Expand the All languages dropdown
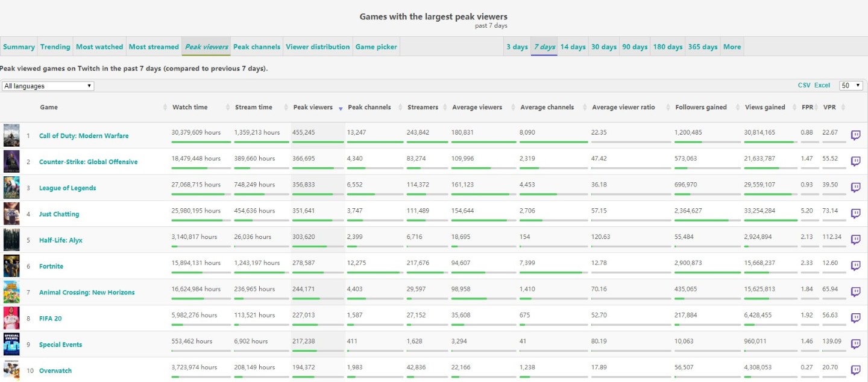The image size is (868, 382). [x=48, y=86]
